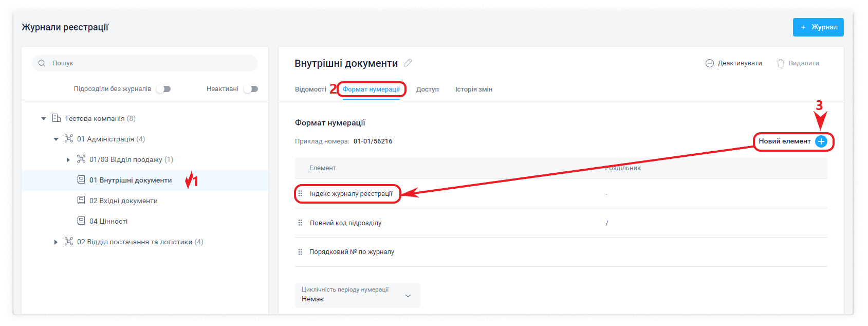Select 02 Вхідні документи journal
The width and height of the screenshot is (868, 326).
coord(123,201)
